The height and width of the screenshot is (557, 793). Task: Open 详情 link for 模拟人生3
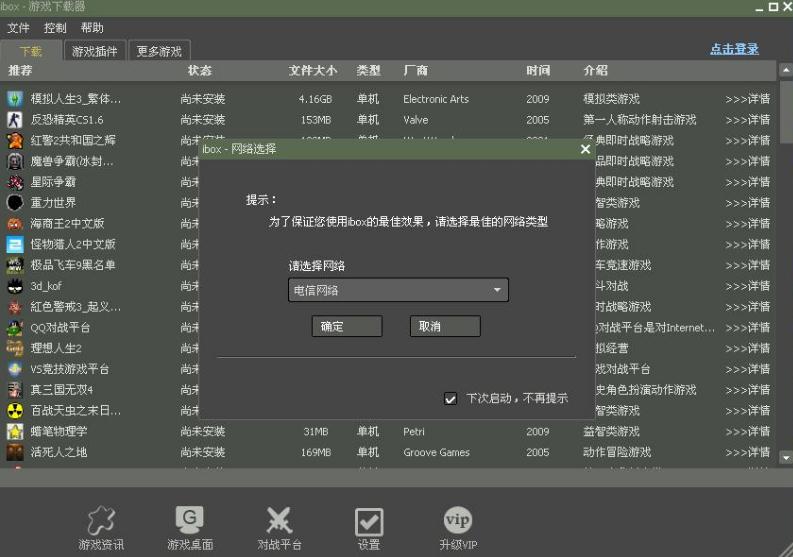[x=747, y=99]
